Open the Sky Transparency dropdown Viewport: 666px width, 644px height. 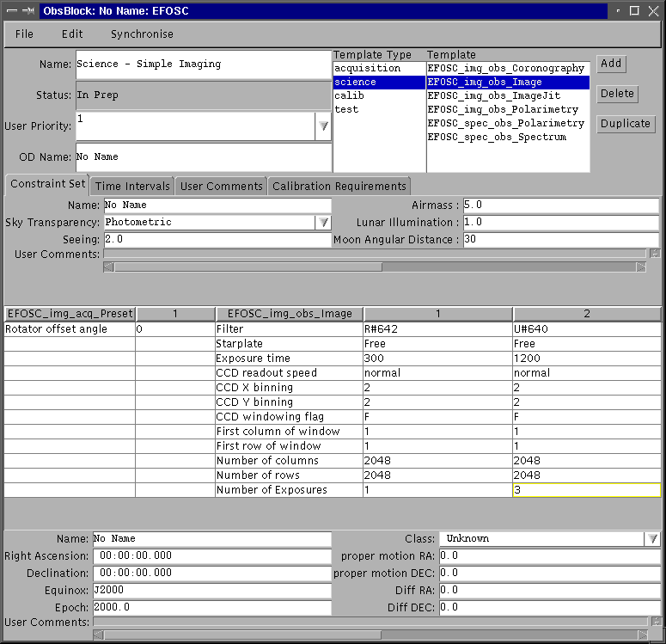tap(323, 222)
